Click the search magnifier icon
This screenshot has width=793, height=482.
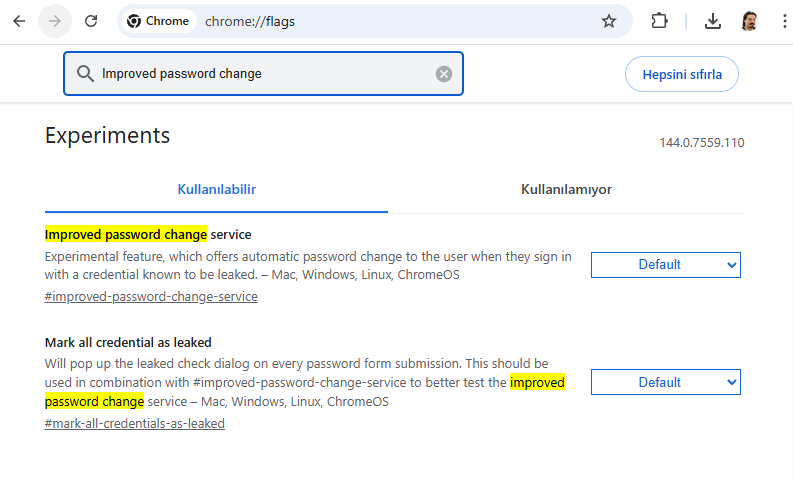(x=84, y=74)
